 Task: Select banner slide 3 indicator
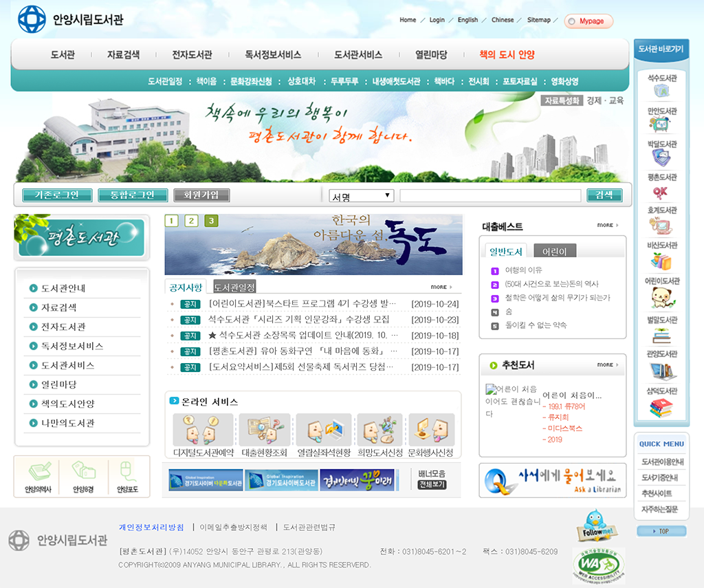(211, 221)
